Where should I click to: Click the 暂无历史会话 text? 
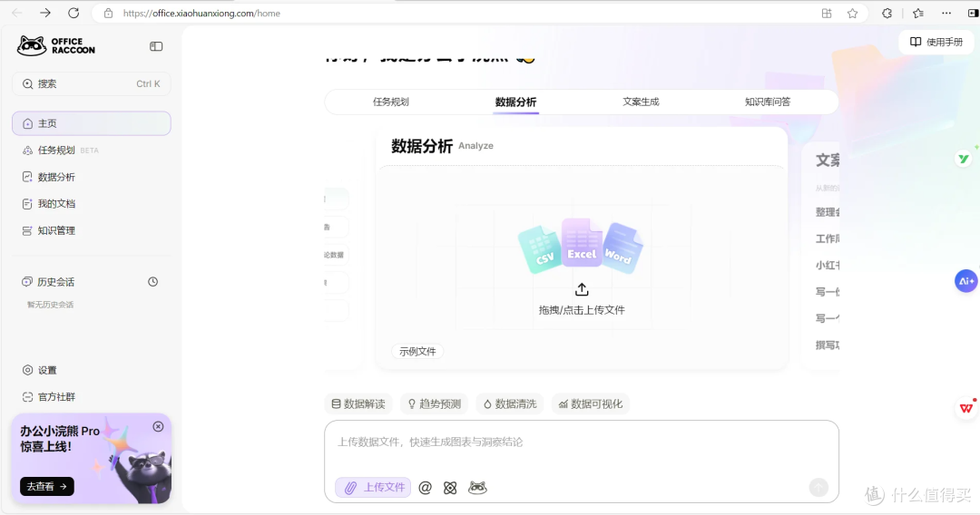click(x=50, y=305)
